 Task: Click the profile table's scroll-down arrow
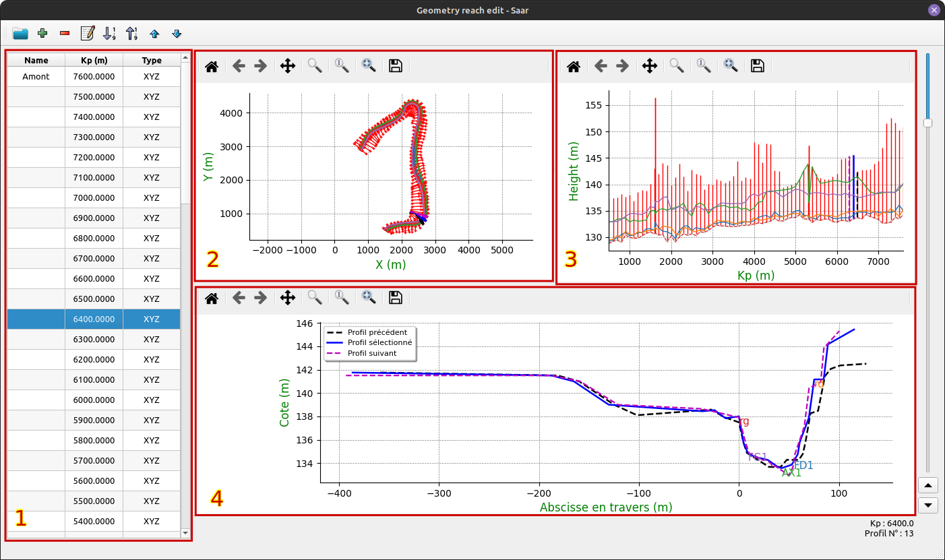(x=185, y=533)
